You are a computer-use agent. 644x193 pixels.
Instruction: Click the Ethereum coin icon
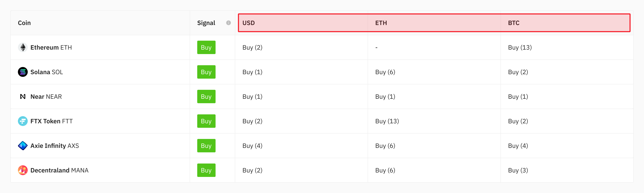tap(23, 47)
